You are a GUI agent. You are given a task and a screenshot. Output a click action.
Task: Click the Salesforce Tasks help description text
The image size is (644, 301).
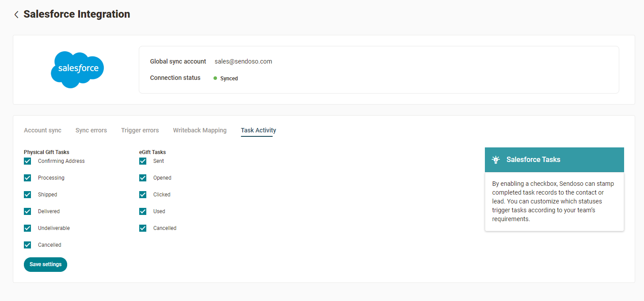coord(553,201)
